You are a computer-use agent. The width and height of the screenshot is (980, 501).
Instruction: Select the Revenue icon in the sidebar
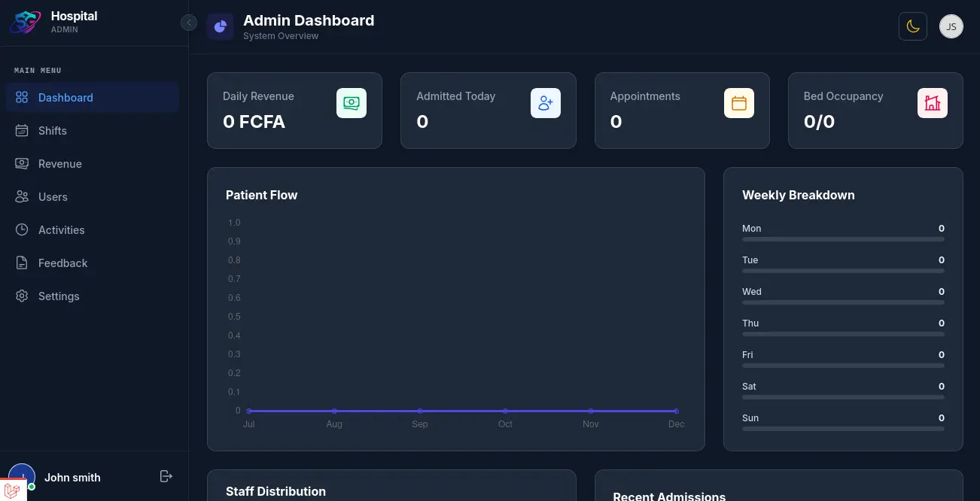pyautogui.click(x=22, y=164)
